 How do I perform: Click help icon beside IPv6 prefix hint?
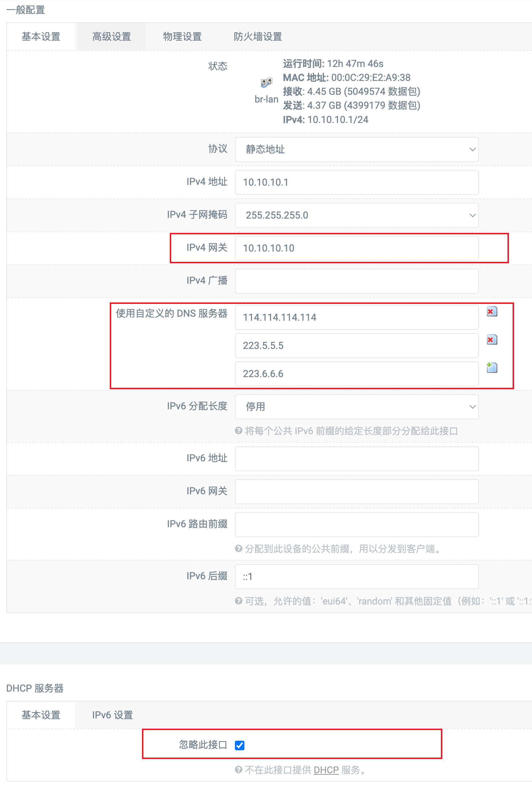pos(239,548)
